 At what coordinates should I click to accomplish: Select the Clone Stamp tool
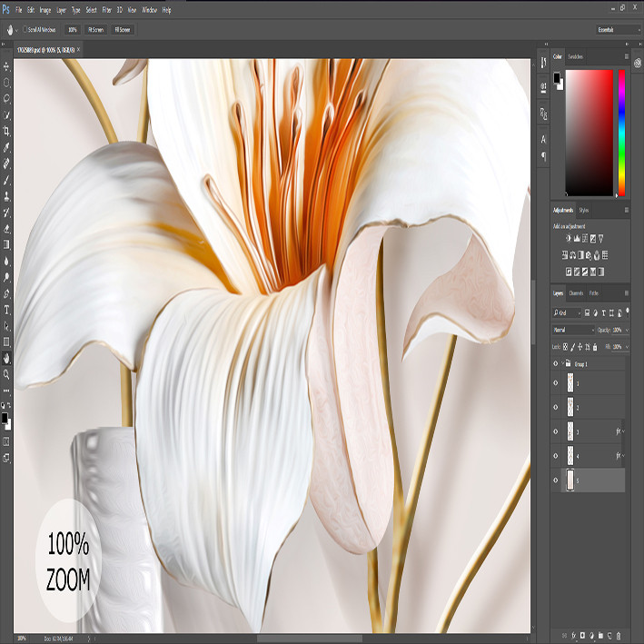(x=6, y=196)
